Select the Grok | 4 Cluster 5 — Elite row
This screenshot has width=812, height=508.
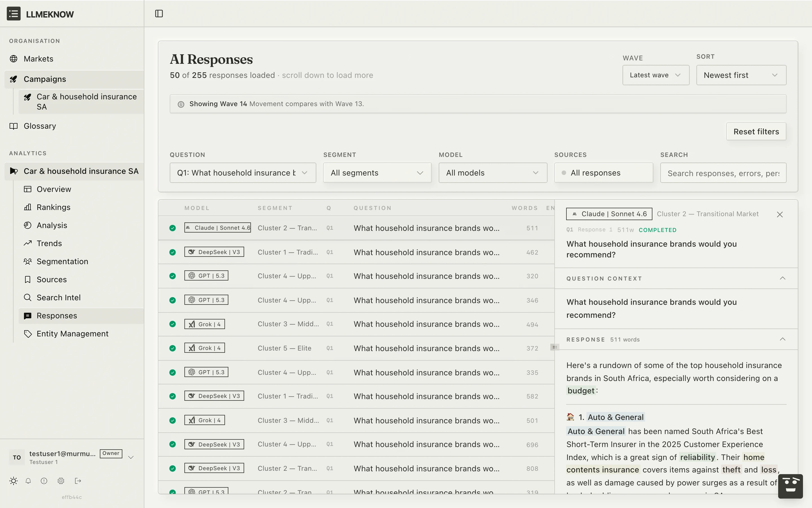pos(356,348)
